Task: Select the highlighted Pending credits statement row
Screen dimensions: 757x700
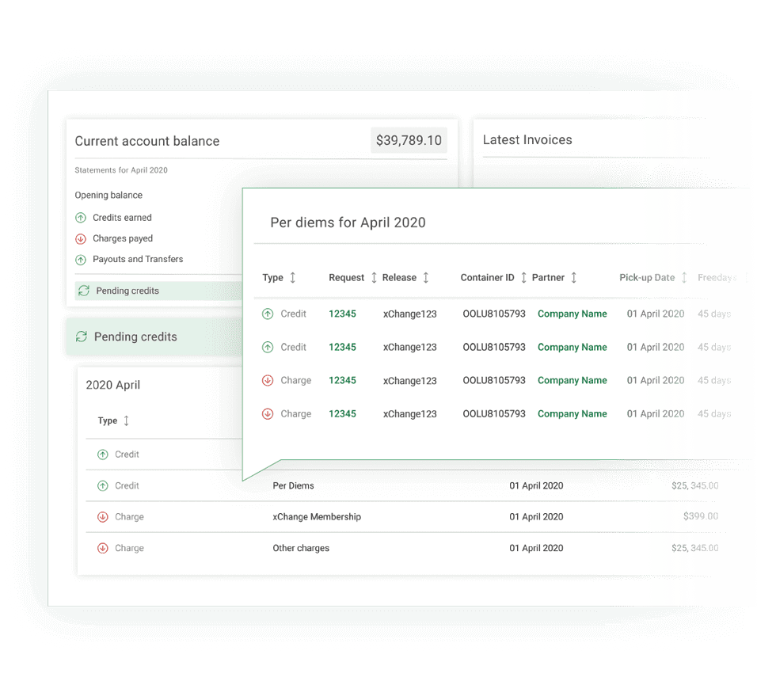Action: click(158, 291)
